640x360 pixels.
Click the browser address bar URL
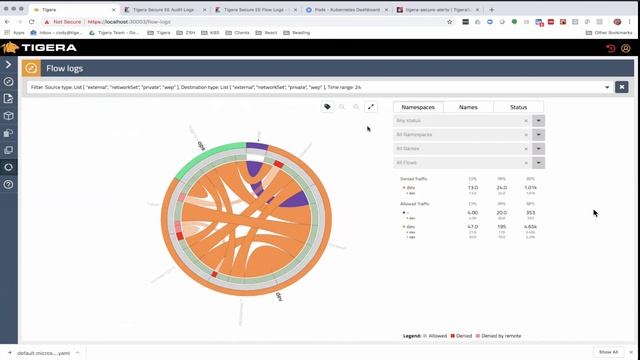pos(129,22)
